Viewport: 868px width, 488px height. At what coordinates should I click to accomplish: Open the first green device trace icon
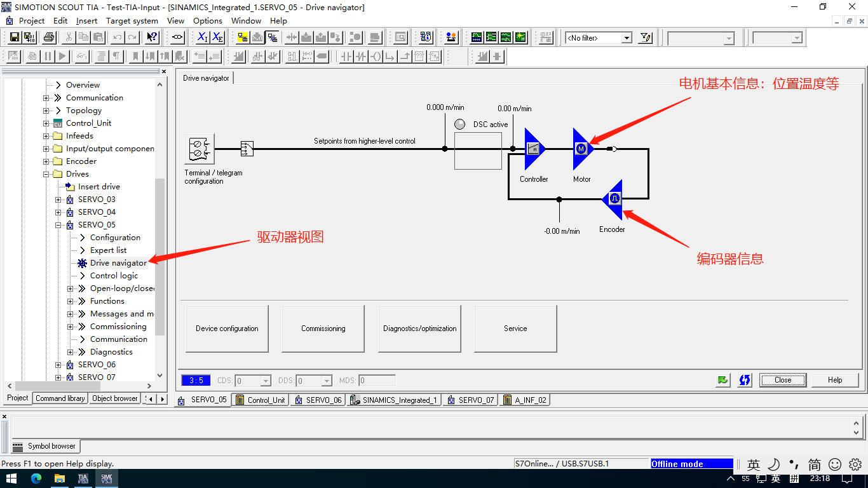[477, 37]
